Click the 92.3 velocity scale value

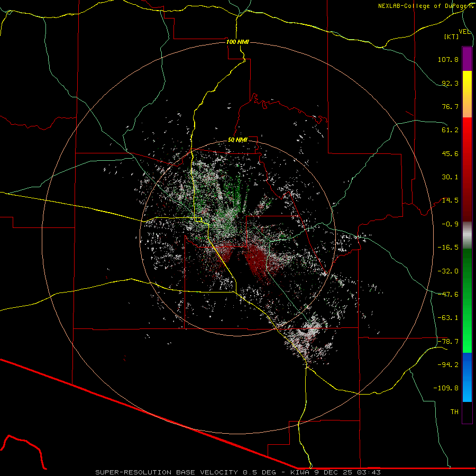coord(450,83)
